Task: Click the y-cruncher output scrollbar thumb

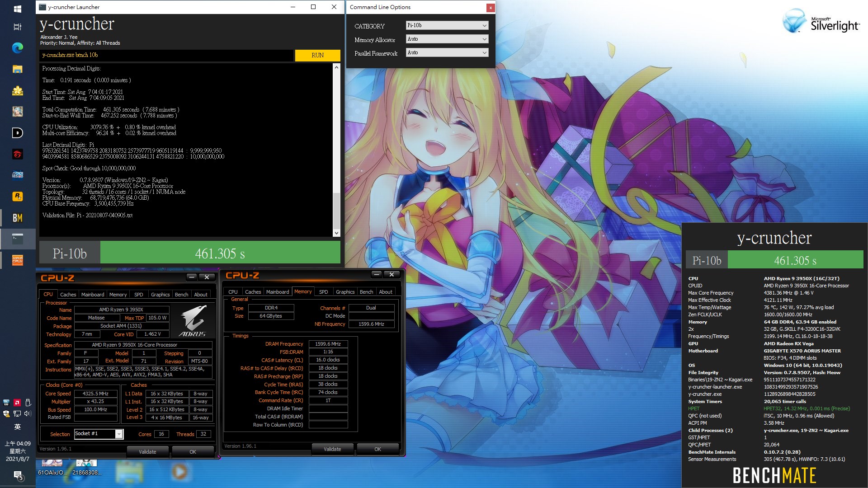Action: tap(336, 211)
